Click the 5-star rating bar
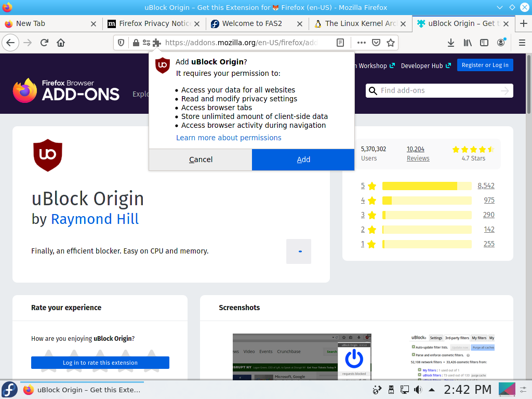 [427, 186]
